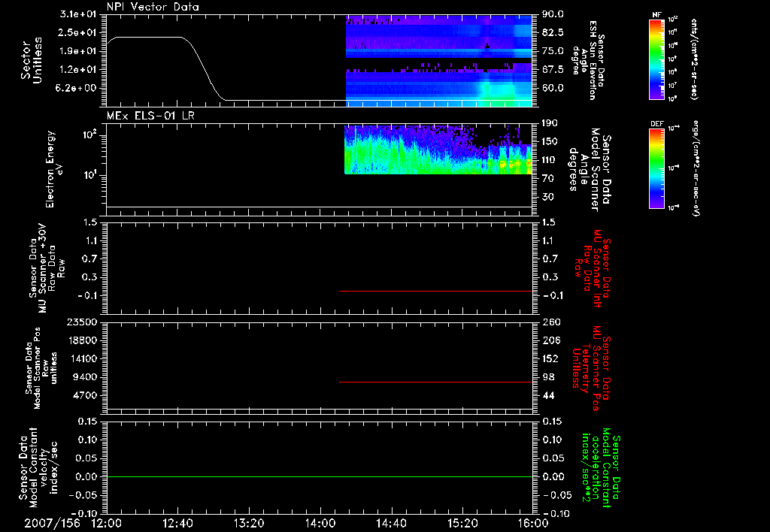Click the '2007/156' date label
The image size is (770, 532).
(53, 523)
